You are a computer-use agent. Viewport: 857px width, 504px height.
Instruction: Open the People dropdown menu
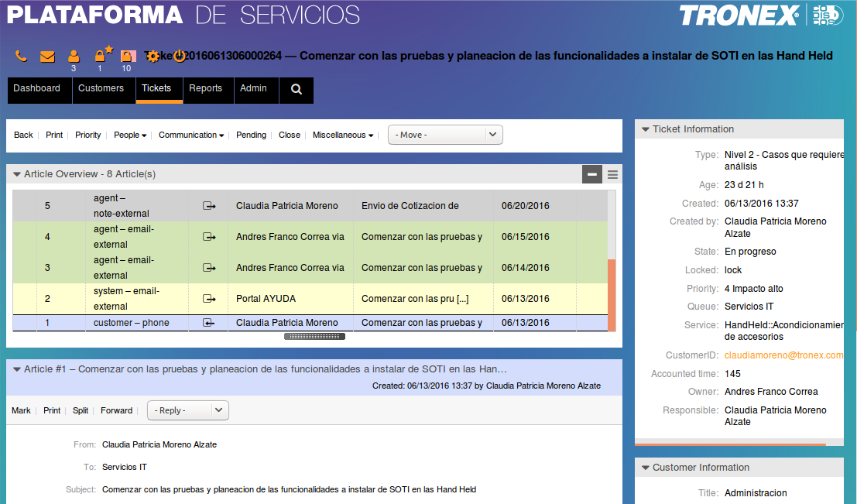(130, 135)
